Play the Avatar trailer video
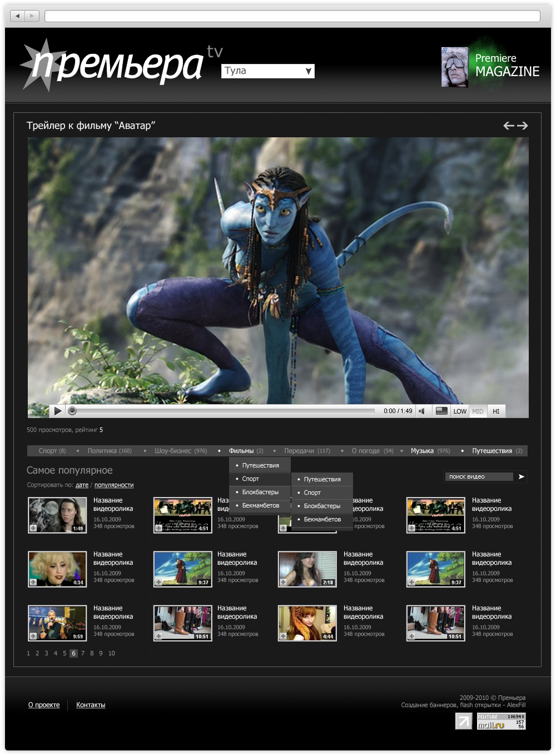The width and height of the screenshot is (556, 756). [x=57, y=411]
